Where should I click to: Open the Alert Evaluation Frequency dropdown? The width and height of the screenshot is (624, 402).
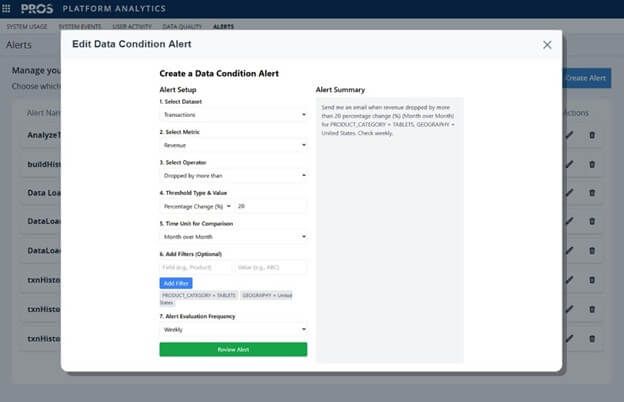pyautogui.click(x=233, y=328)
